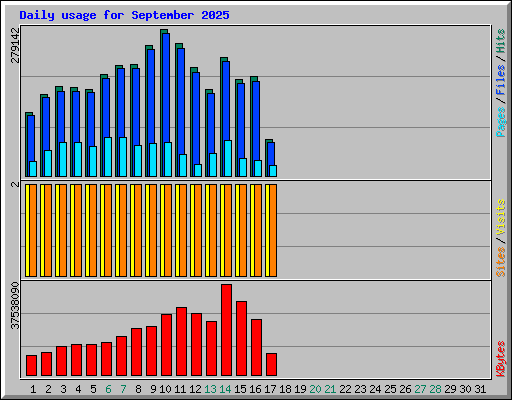Screen dimensions: 512x400
Task: Select the red KBytes bar for day 14
Action: pos(226,330)
